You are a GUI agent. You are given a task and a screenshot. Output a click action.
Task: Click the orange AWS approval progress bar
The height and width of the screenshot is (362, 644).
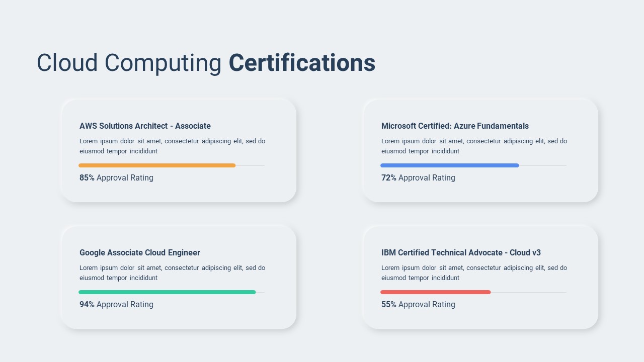(157, 165)
